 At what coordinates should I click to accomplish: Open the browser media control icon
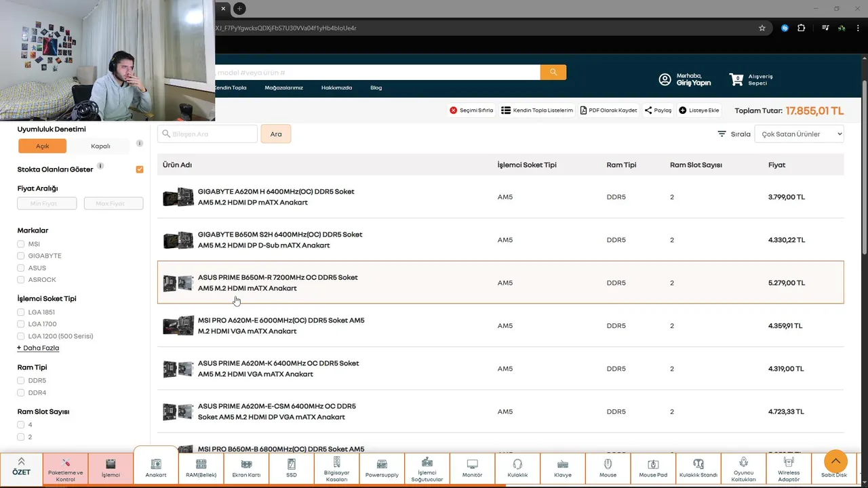(x=825, y=28)
